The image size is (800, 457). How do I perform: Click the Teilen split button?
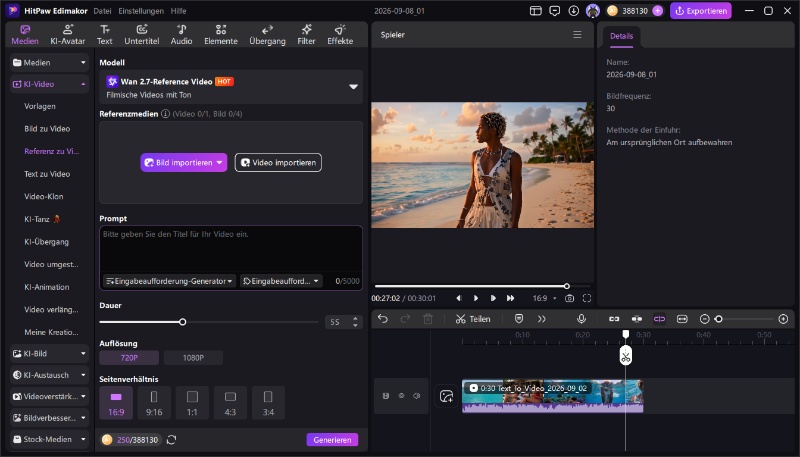pyautogui.click(x=473, y=319)
